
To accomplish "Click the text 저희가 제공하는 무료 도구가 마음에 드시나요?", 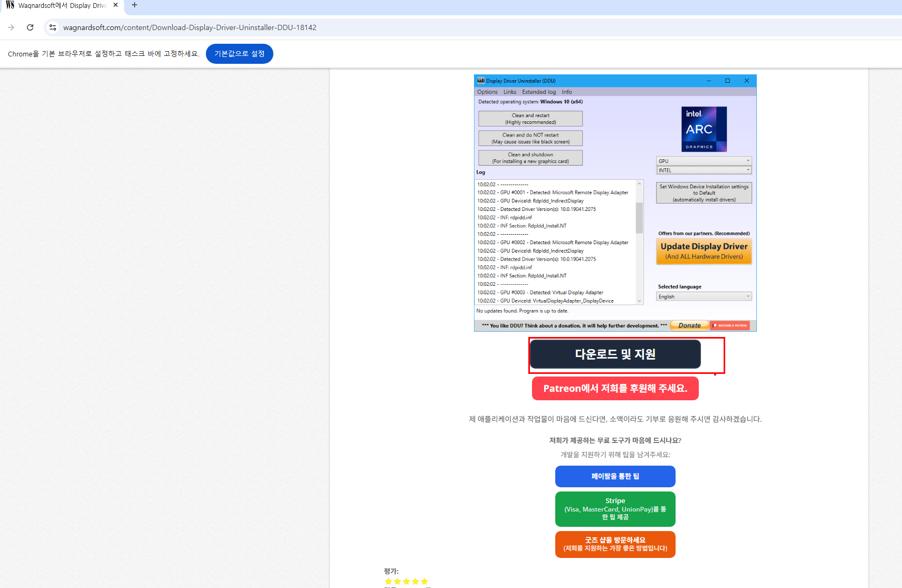I will (615, 440).
